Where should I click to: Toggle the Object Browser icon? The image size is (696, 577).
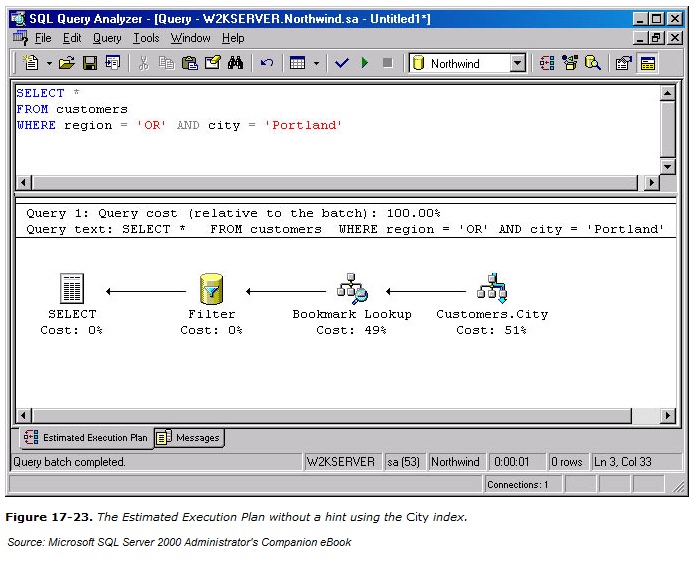pyautogui.click(x=570, y=63)
